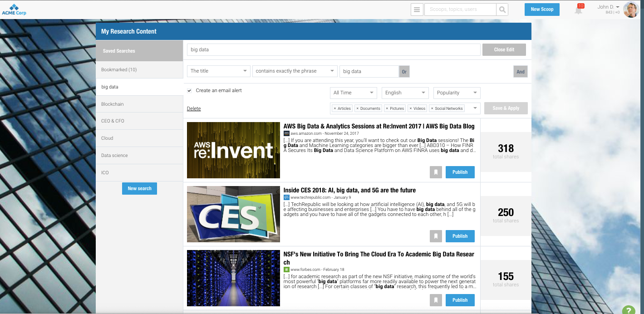Remove the Documents filter tag
This screenshot has width=644, height=314.
(357, 109)
